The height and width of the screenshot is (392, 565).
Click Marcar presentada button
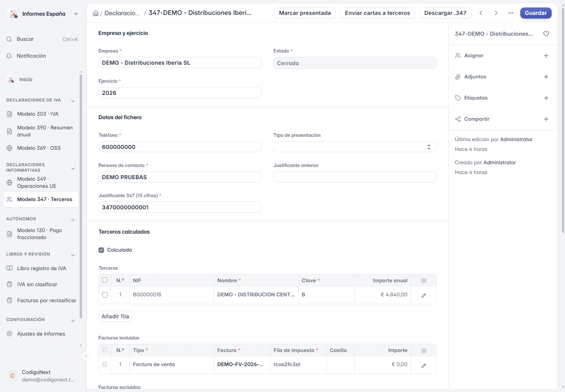pyautogui.click(x=305, y=13)
